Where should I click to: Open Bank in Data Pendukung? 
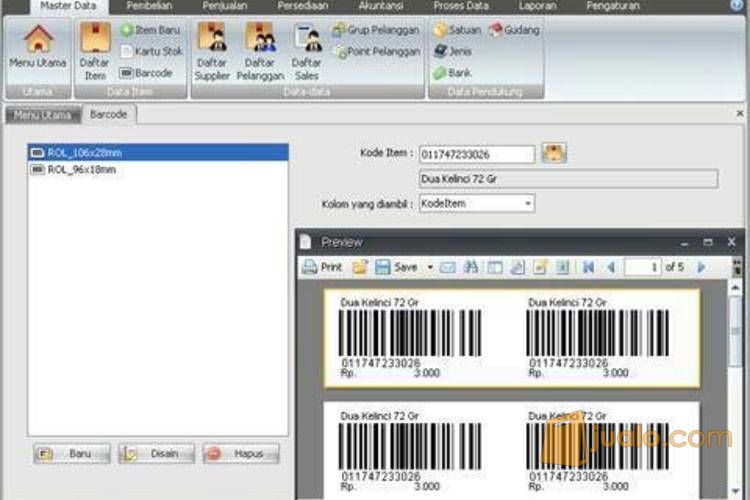pyautogui.click(x=452, y=73)
